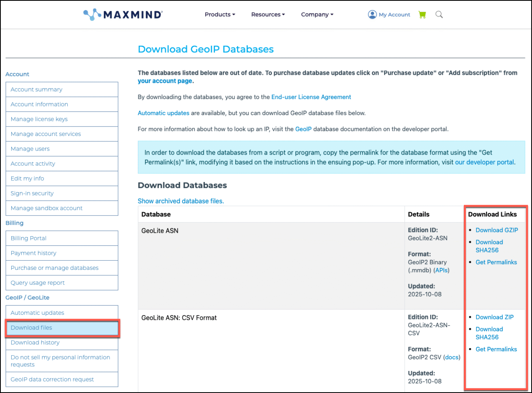Open the shopping cart
The height and width of the screenshot is (393, 532).
[x=422, y=14]
